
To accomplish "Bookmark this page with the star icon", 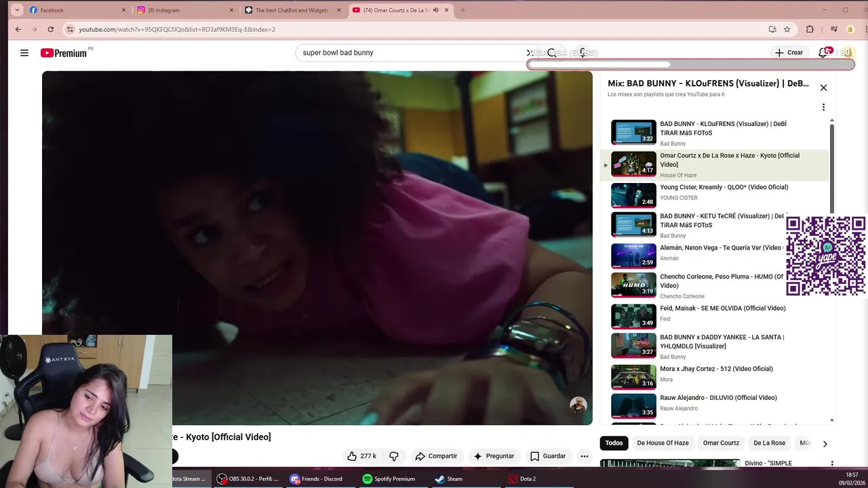I will coord(787,29).
